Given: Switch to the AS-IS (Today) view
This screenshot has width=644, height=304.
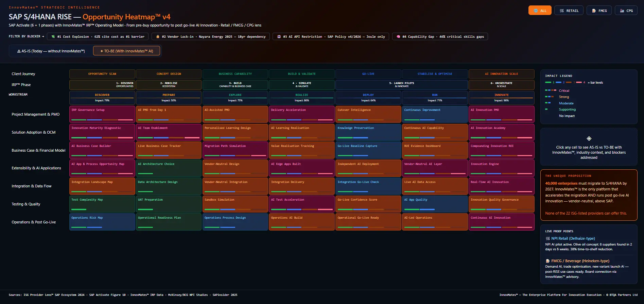Looking at the screenshot, I should coord(51,51).
